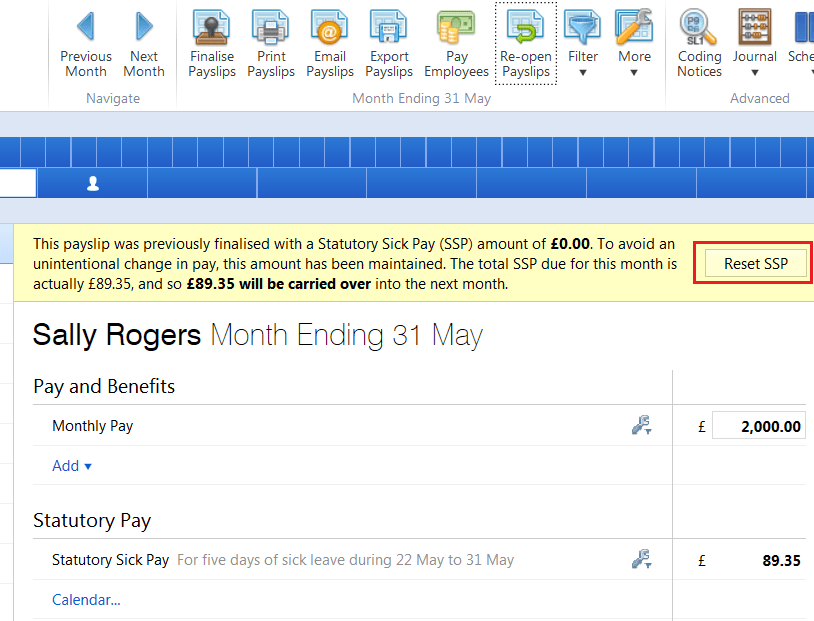Click the Sally Rogers heading

coord(117,334)
